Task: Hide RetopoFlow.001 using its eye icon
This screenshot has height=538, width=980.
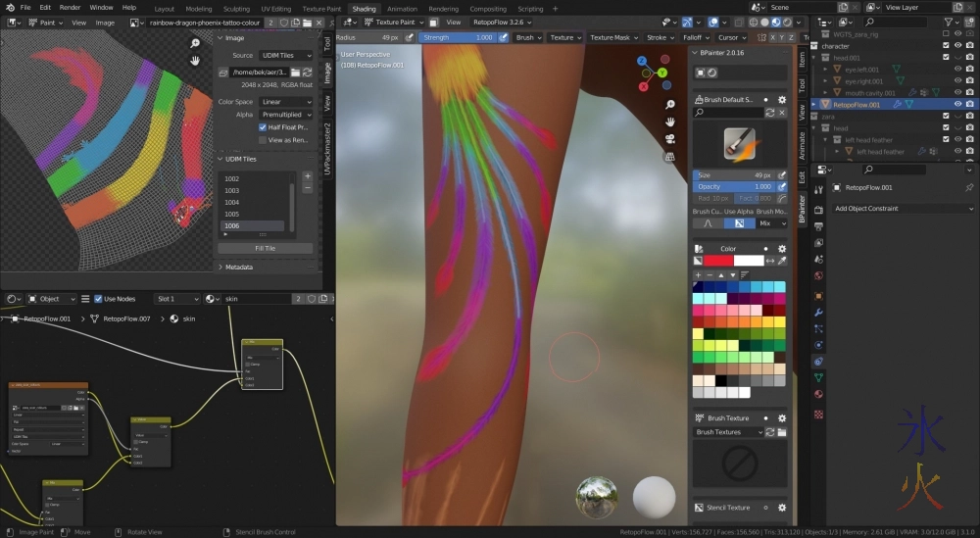Action: [x=956, y=105]
